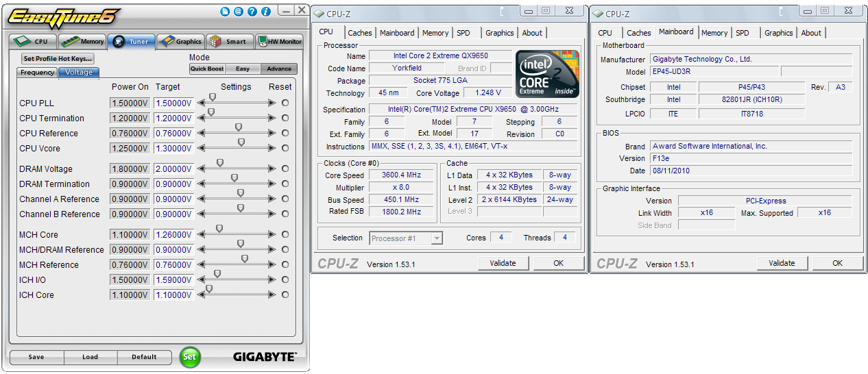Open Graphics tab in right CPU-Z window

pyautogui.click(x=779, y=33)
